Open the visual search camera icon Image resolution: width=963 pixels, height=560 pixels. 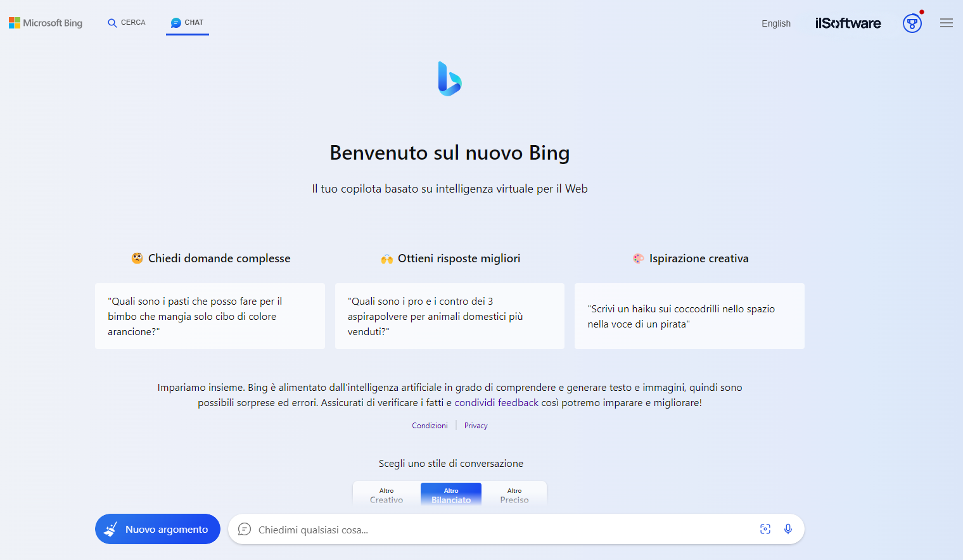coord(765,529)
